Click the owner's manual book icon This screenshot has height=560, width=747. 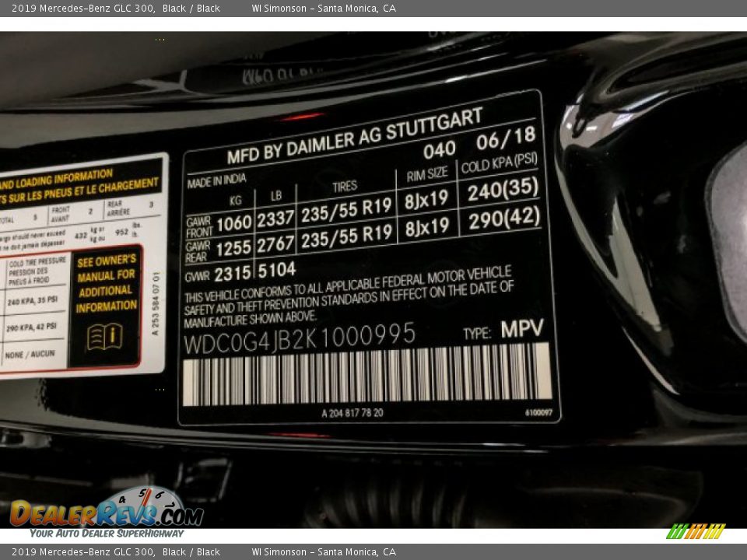pos(104,337)
